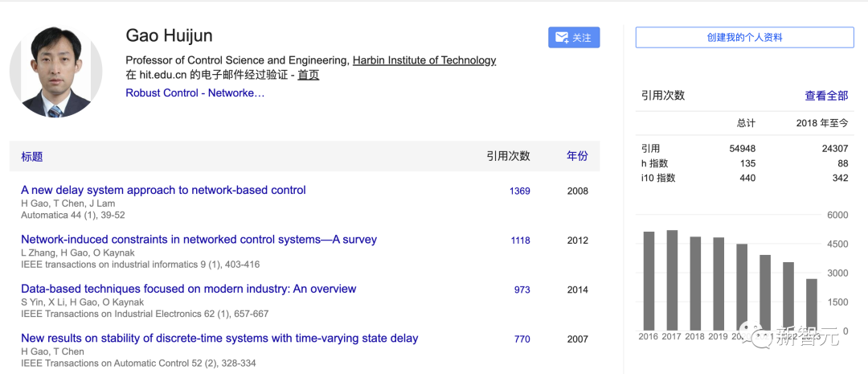Click the 'Automatica 44 (1), 39-52' journal text

pos(73,215)
